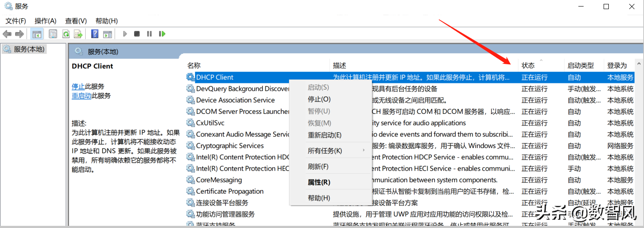
Task: Click the 停止 link for this service
Action: click(x=78, y=86)
